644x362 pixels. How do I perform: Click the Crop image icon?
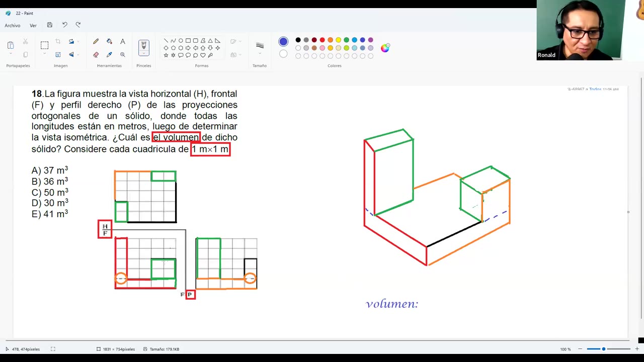click(58, 42)
